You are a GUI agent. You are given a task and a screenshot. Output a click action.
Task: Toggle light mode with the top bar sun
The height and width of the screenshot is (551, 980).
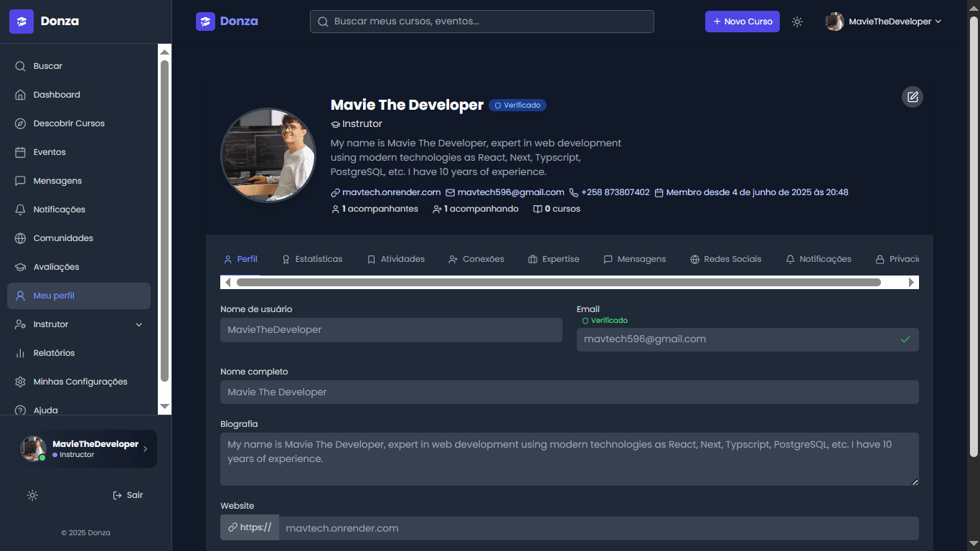pos(797,22)
